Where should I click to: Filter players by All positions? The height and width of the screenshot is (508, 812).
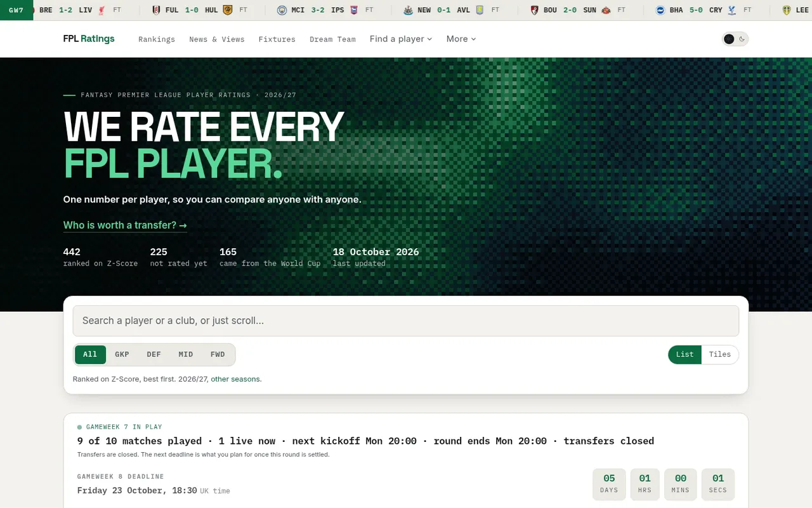pos(90,354)
